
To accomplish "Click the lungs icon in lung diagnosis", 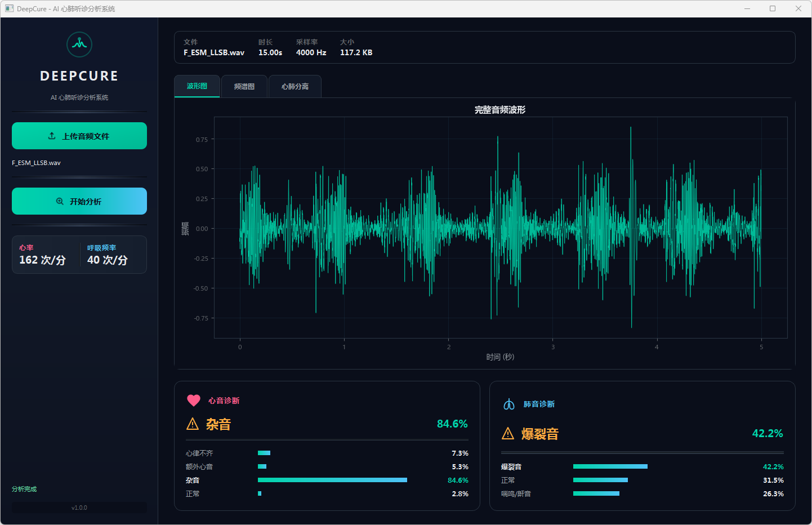I will point(509,404).
